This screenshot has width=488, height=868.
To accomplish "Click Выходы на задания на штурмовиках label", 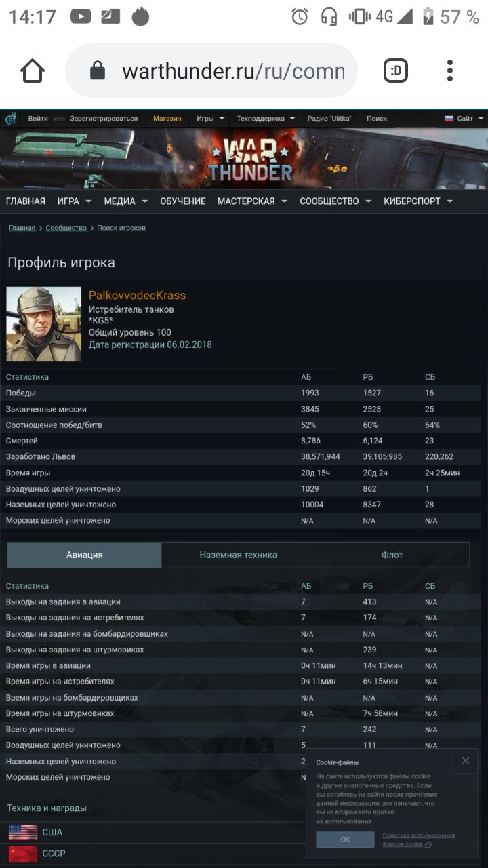I will 75,650.
